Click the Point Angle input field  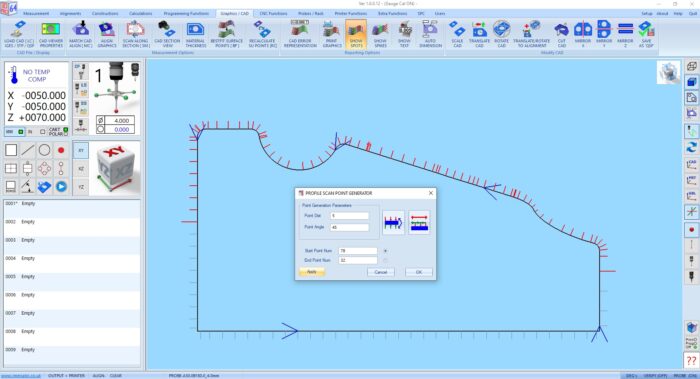pyautogui.click(x=350, y=227)
